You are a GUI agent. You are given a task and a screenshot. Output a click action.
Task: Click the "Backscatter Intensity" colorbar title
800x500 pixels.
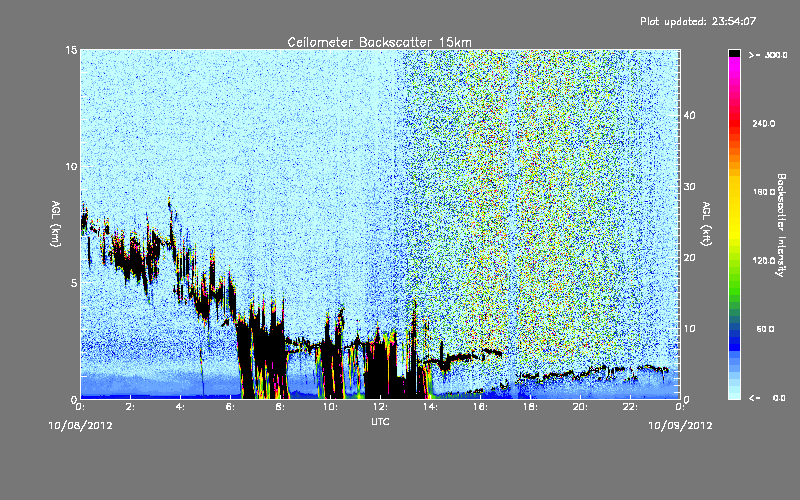pos(781,225)
